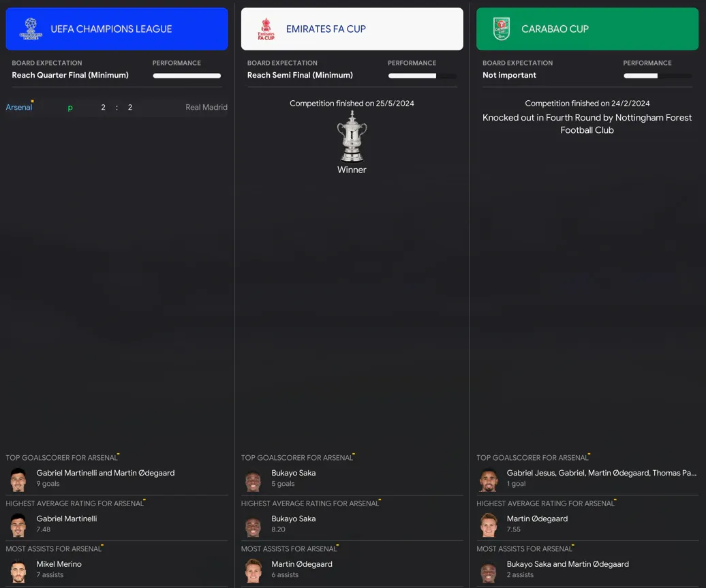Open Gabriel Martinelli's portrait under Champions League top goalscorer

click(x=18, y=479)
